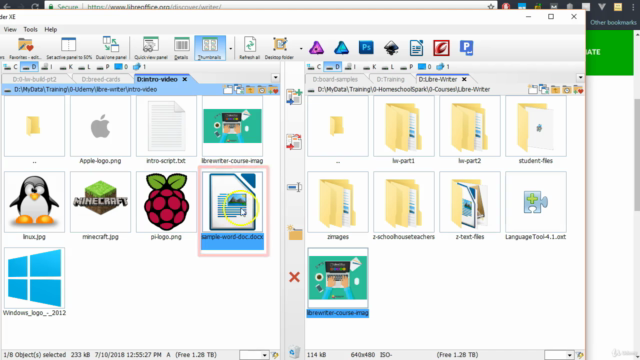Select drive L in left panel

pos(84,67)
